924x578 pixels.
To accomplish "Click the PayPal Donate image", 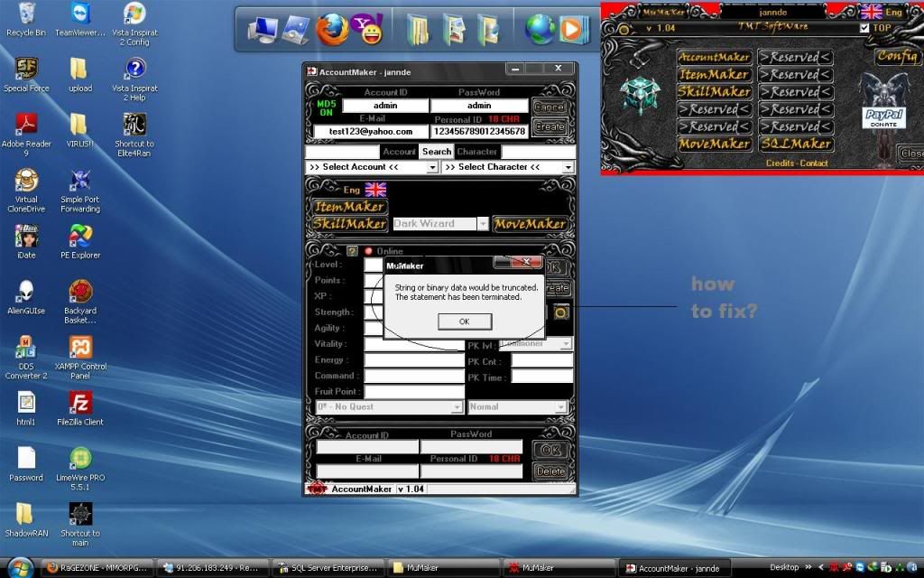I will point(883,118).
